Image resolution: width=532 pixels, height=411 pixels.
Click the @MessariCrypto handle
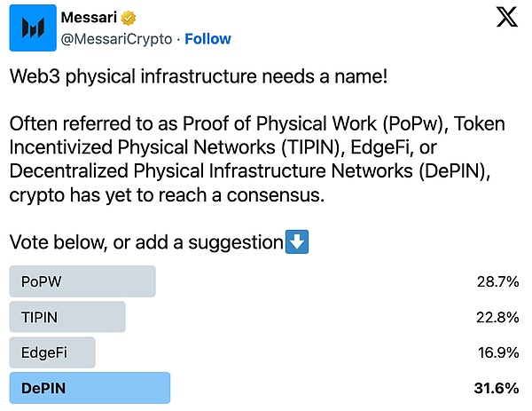pos(118,39)
